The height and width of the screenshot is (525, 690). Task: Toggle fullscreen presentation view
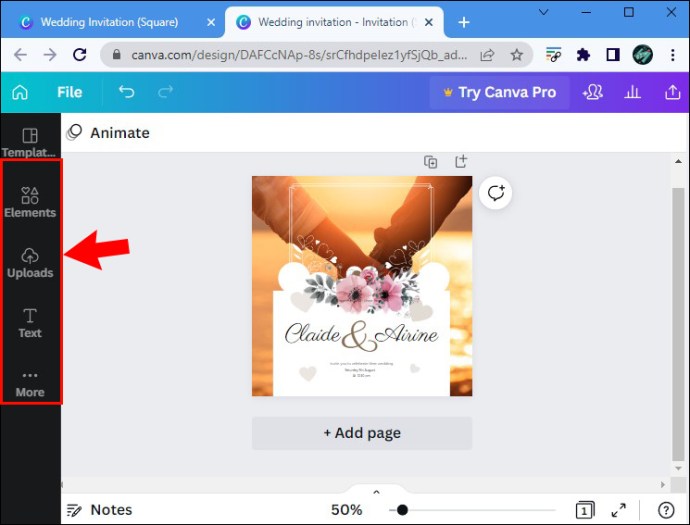(x=619, y=510)
